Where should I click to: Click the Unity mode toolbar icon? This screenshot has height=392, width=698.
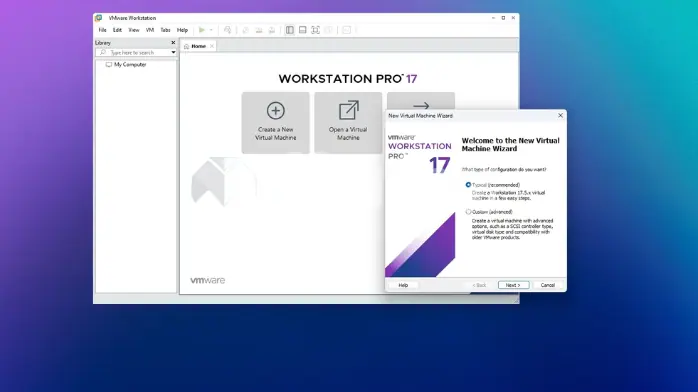click(x=329, y=30)
